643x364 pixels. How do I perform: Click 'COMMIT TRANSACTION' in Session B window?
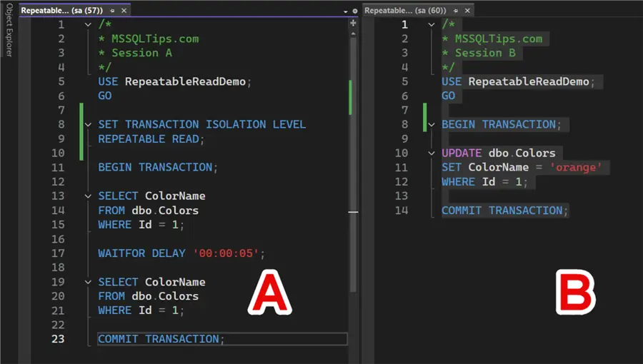[x=502, y=211]
